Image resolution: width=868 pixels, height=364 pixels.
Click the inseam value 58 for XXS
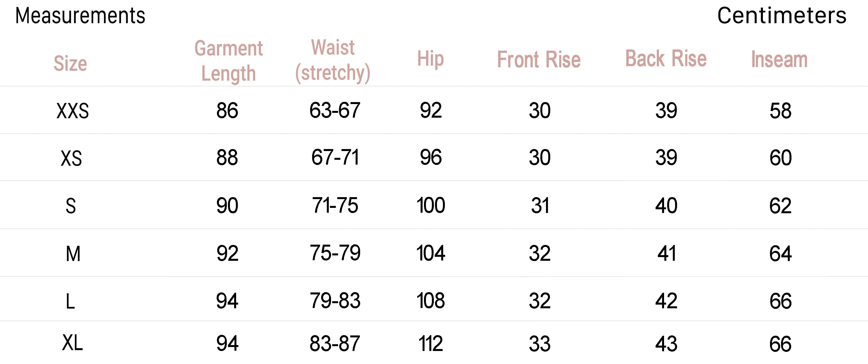(780, 111)
